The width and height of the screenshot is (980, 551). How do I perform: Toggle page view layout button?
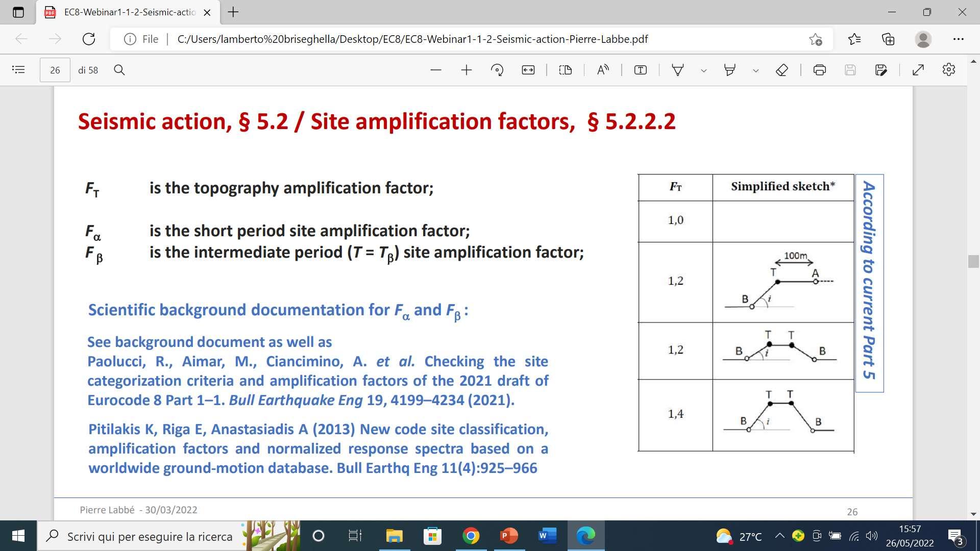(565, 70)
